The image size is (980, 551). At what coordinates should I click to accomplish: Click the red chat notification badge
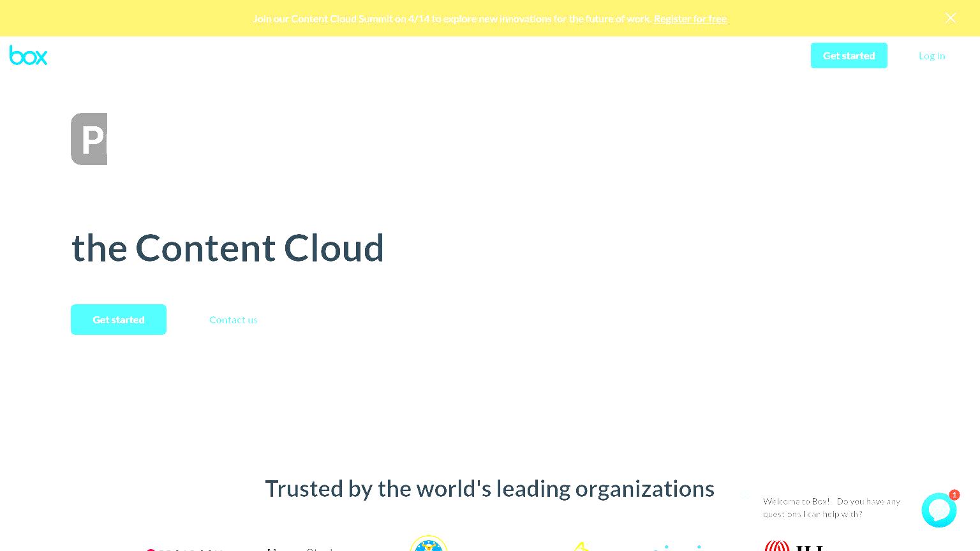[x=954, y=495]
